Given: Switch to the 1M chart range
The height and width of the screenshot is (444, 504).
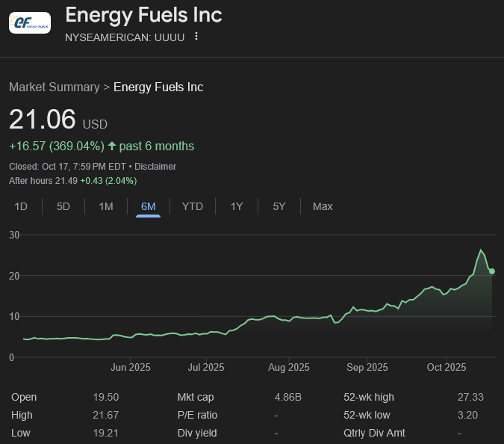Looking at the screenshot, I should tap(106, 206).
